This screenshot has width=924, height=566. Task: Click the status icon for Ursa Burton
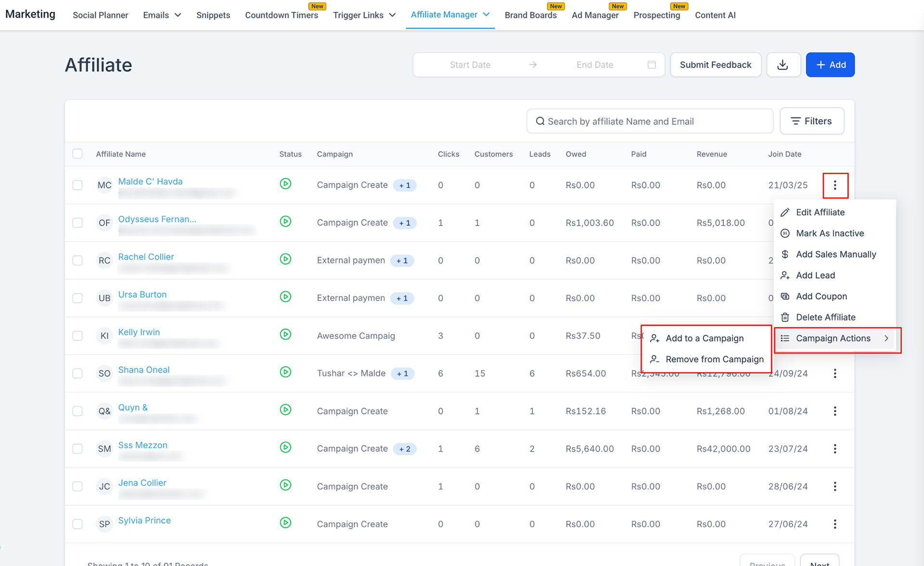(x=285, y=296)
